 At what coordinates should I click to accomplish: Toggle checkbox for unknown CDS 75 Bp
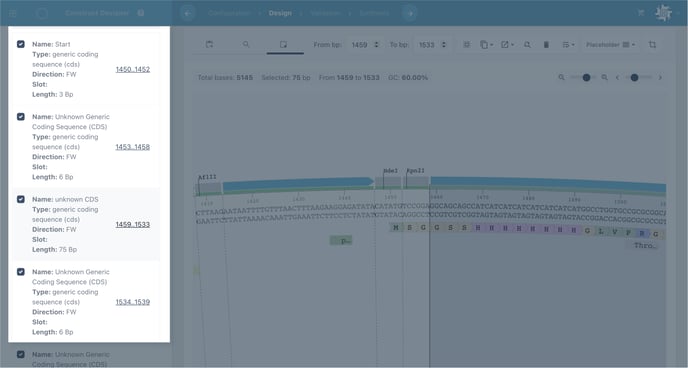(x=21, y=199)
